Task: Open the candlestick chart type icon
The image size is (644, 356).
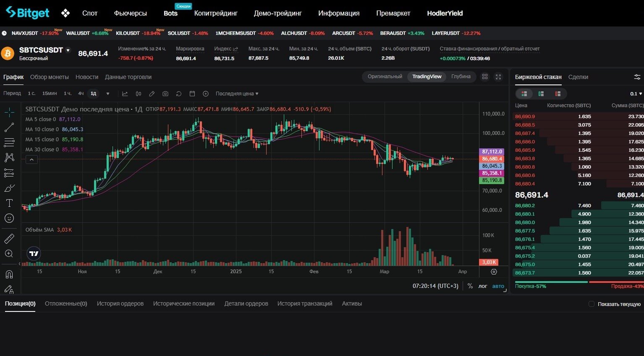Action: coord(139,94)
